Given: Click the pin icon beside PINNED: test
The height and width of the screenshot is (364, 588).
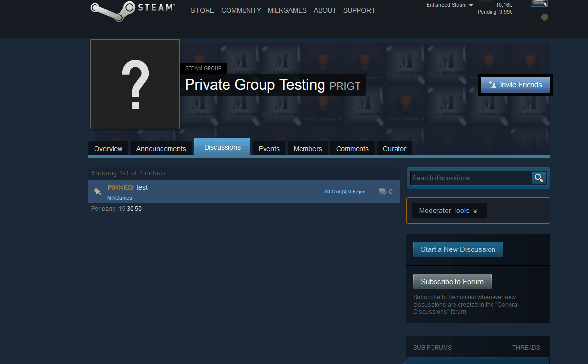Looking at the screenshot, I should [x=97, y=191].
